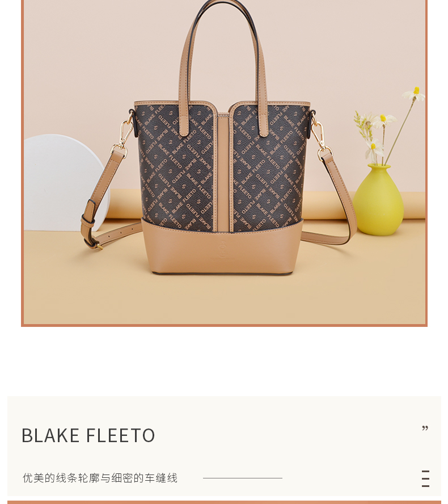448x504 pixels.
Task: Select the BLAKE FLEETO heading text
Action: coord(88,435)
